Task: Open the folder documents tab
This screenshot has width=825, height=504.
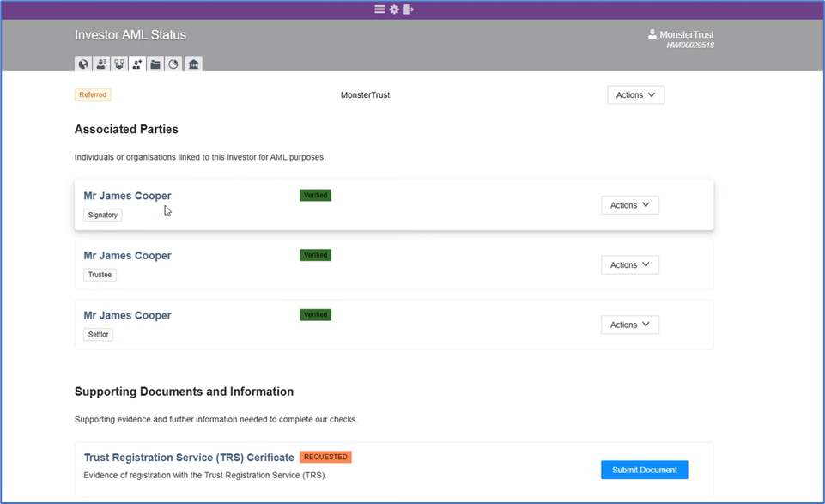Action: click(155, 64)
